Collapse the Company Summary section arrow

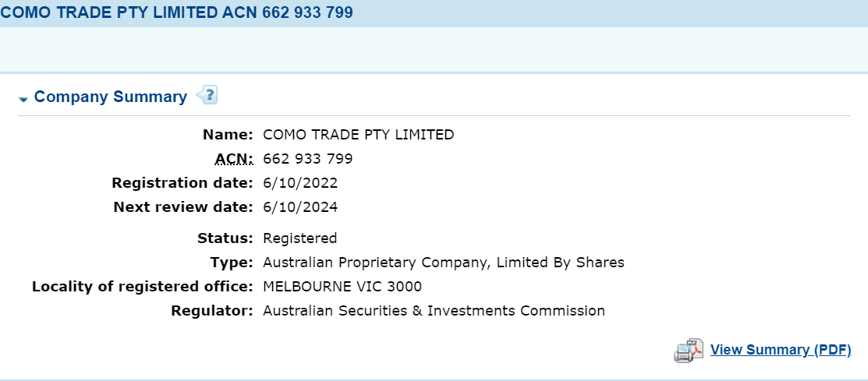pos(23,100)
